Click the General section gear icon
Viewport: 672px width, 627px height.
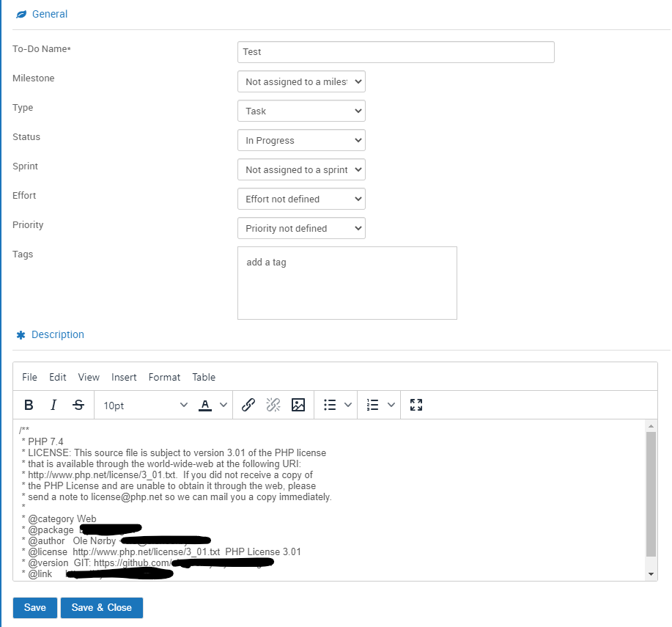21,13
